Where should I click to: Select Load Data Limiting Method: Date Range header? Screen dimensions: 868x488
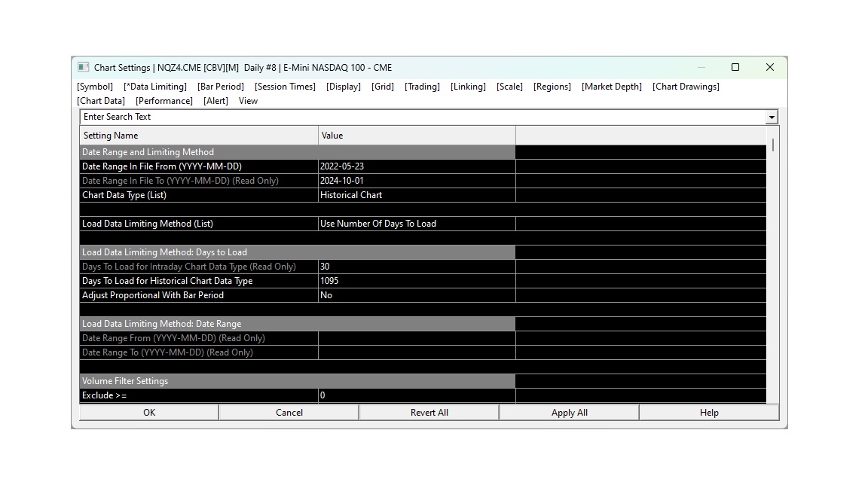[298, 324]
